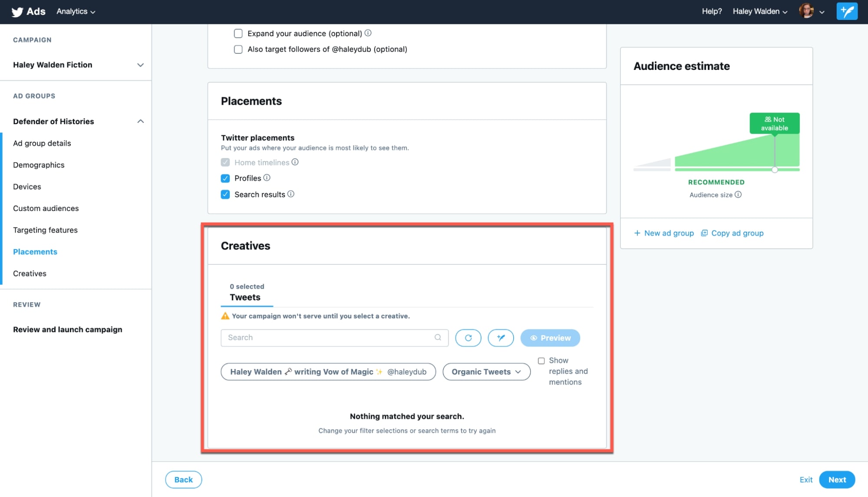Select the Creatives section in sidebar
868x497 pixels.
tap(29, 273)
